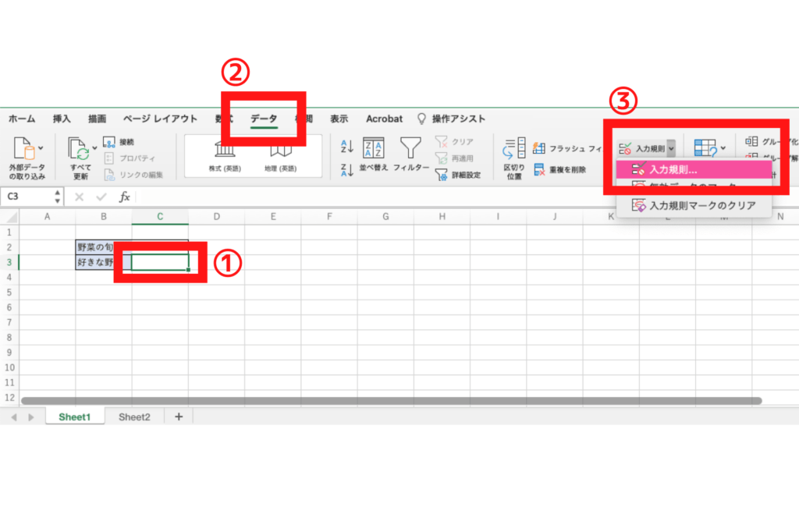The width and height of the screenshot is (799, 532).
Task: Click the 入力規則 ribbon button icon
Action: pyautogui.click(x=625, y=148)
